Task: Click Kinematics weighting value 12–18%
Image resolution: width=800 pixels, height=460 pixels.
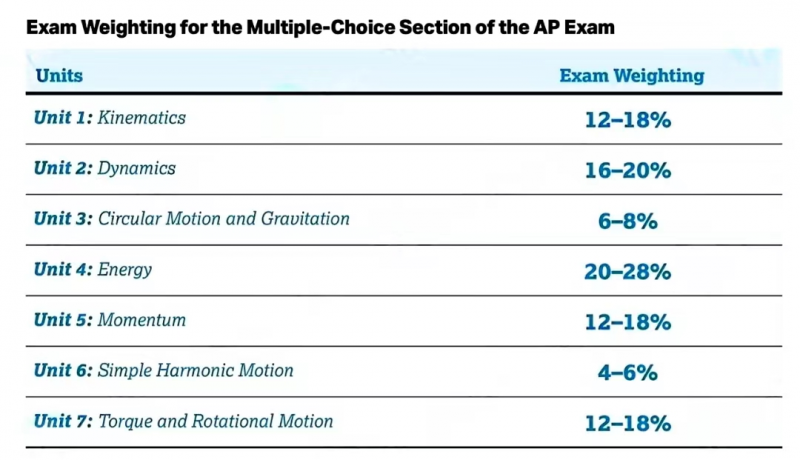Action: [628, 120]
